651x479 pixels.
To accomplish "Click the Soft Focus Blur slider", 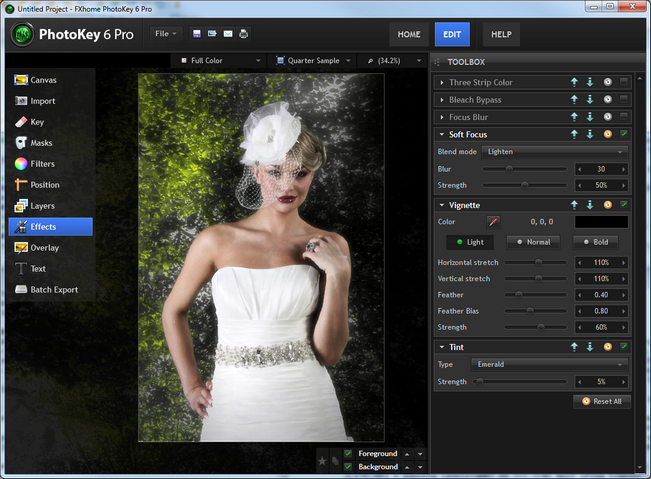I will point(524,169).
